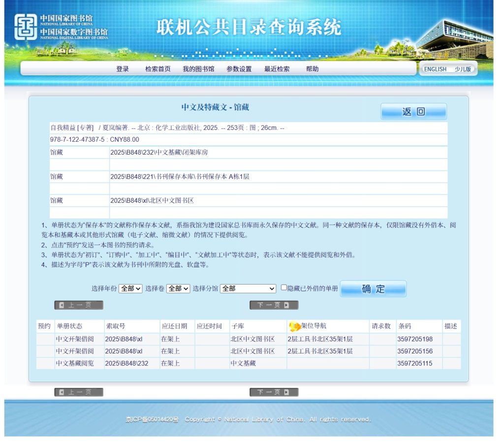The width and height of the screenshot is (504, 447).
Task: Go to next page using button above table
Action: coord(274,305)
